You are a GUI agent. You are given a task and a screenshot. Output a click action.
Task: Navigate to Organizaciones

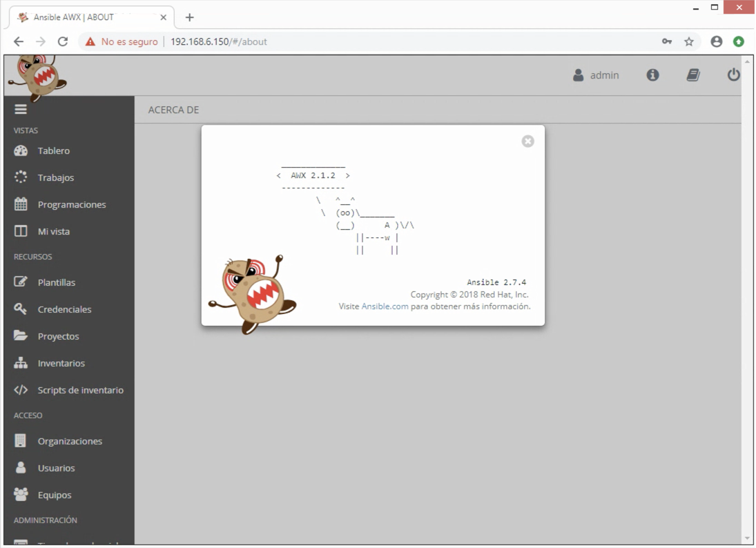[x=68, y=441]
